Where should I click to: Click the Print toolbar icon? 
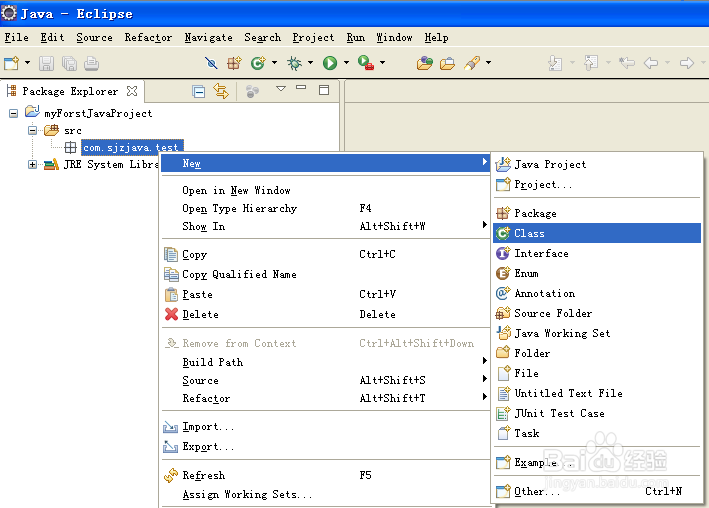(x=91, y=63)
